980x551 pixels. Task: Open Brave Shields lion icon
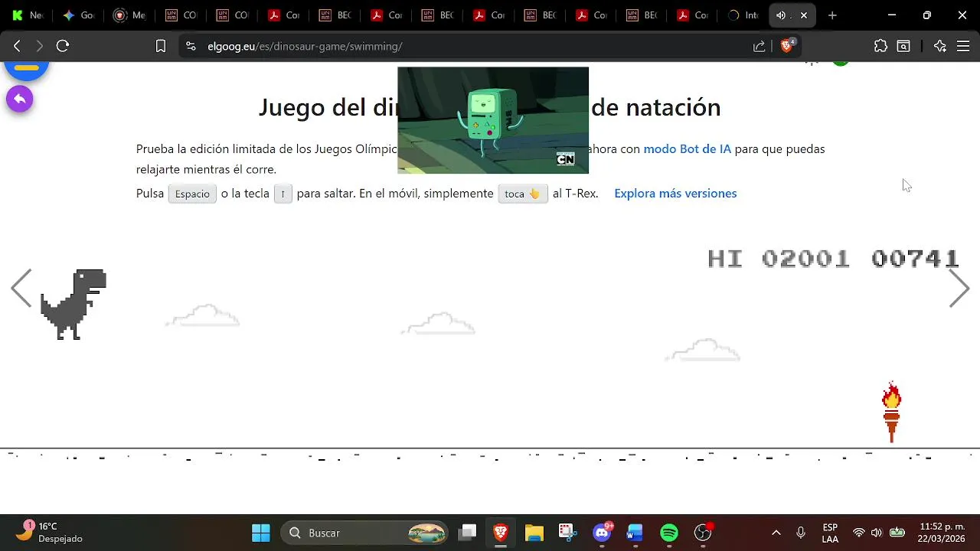787,46
